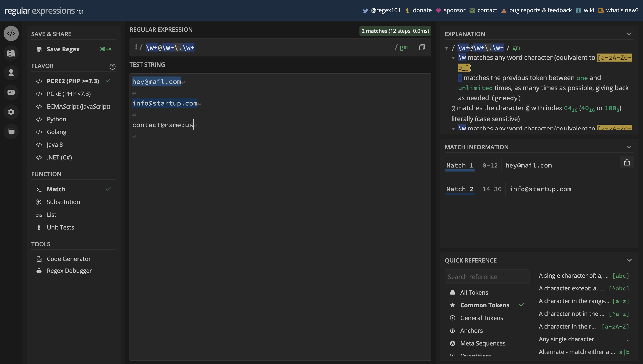Image resolution: width=643 pixels, height=364 pixels.
Task: Select the ECMAScript (JavaScript) flavor
Action: (78, 106)
